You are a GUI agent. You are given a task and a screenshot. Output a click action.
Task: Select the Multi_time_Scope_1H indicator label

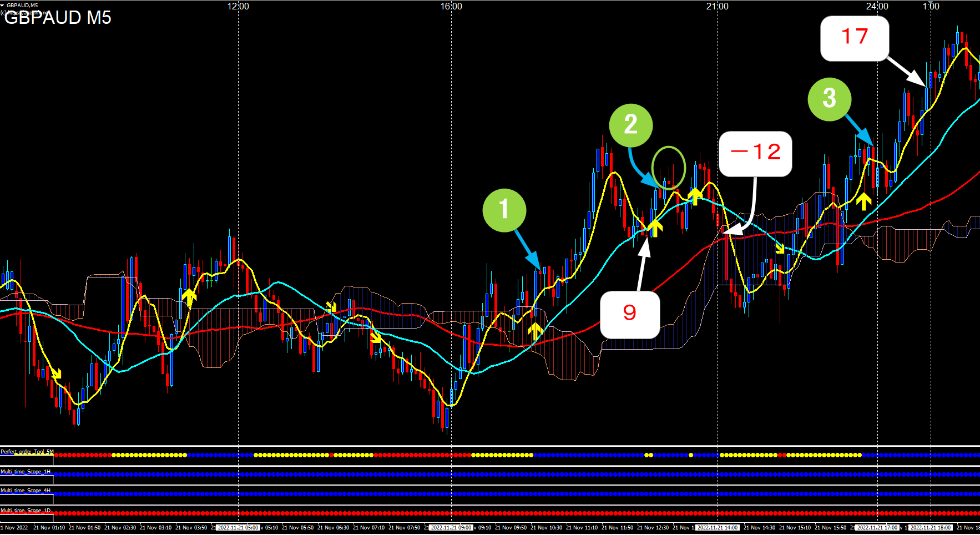[26, 472]
